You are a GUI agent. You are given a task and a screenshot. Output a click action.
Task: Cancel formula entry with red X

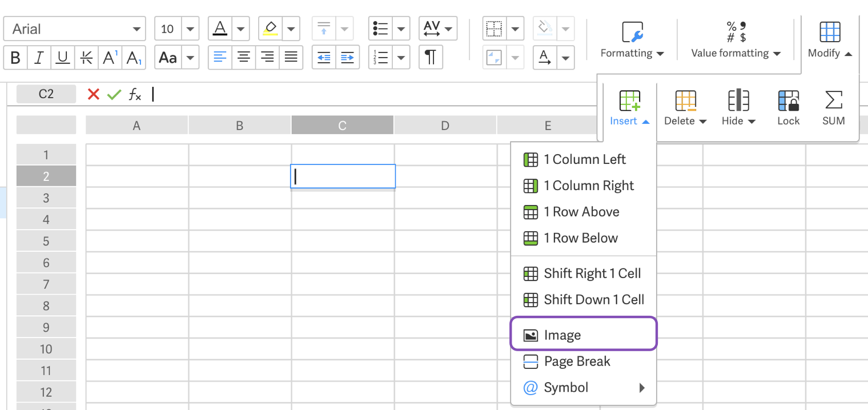tap(94, 94)
